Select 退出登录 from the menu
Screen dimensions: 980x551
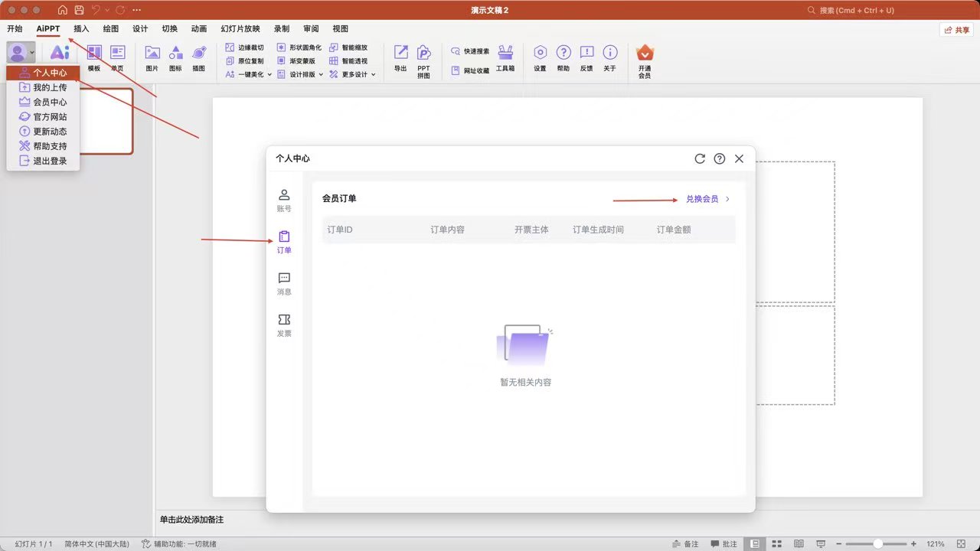(49, 161)
